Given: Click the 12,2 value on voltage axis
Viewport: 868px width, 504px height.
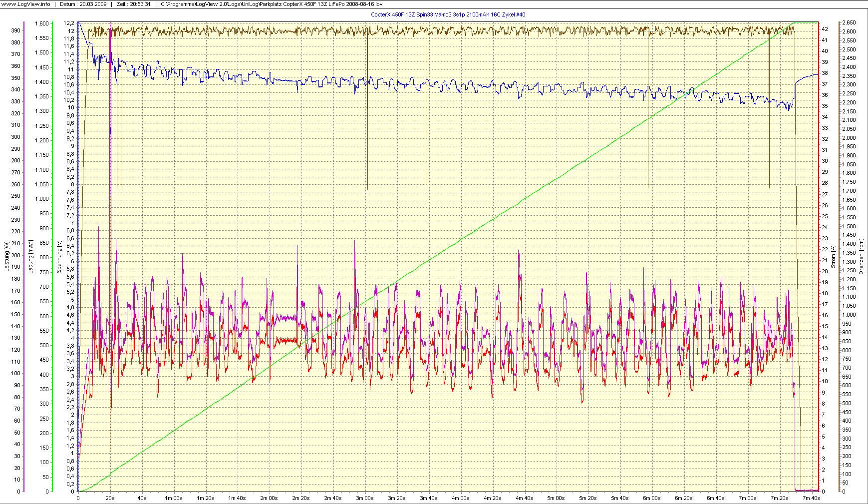Looking at the screenshot, I should 69,23.
